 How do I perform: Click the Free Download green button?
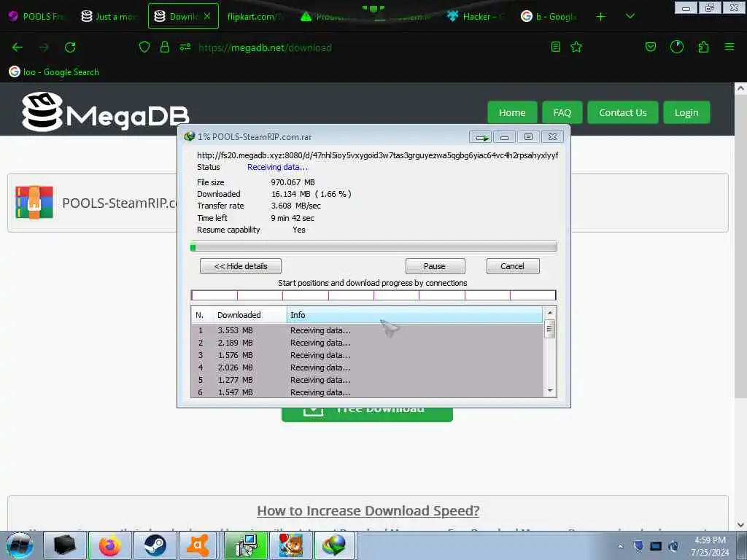pos(368,414)
